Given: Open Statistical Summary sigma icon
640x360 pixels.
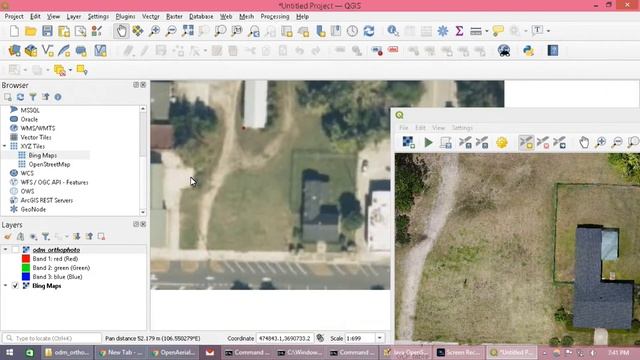Looking at the screenshot, I should (459, 31).
